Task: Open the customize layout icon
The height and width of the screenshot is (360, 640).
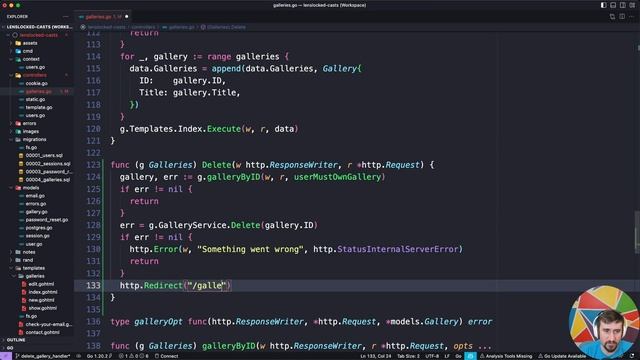Action: point(632,5)
